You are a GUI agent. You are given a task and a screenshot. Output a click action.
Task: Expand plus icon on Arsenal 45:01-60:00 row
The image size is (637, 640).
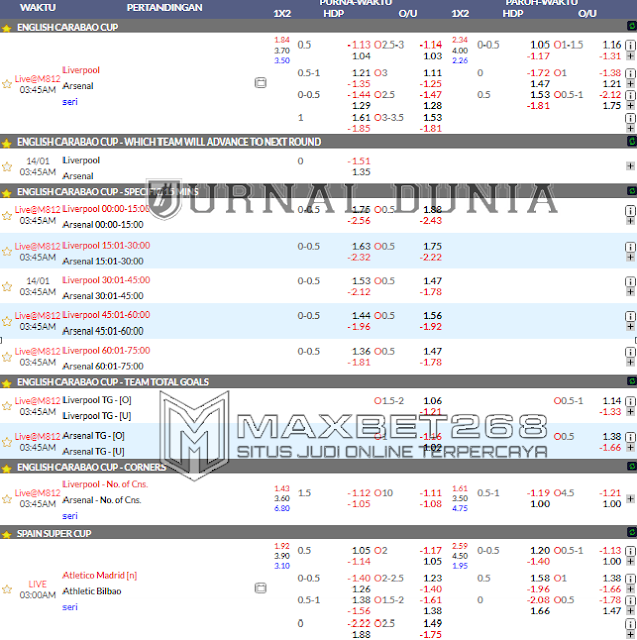[x=630, y=327]
